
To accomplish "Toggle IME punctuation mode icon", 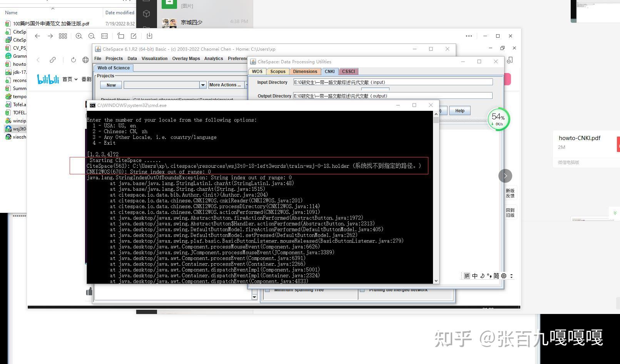I will (489, 276).
